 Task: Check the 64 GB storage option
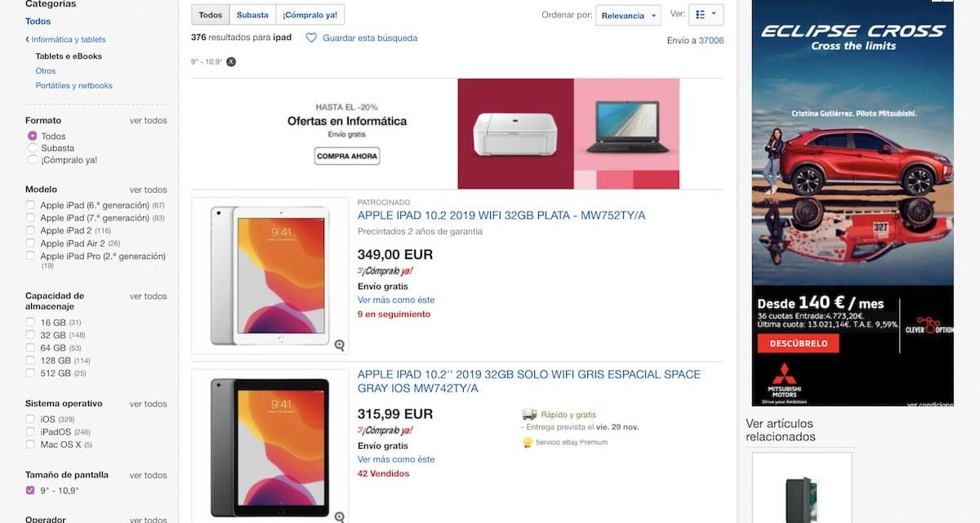coord(30,348)
